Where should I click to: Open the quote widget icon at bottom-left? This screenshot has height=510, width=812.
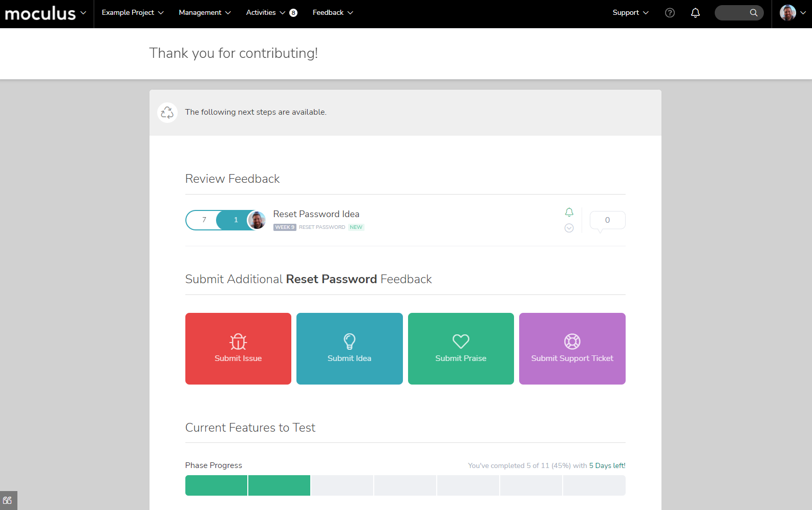click(x=8, y=500)
